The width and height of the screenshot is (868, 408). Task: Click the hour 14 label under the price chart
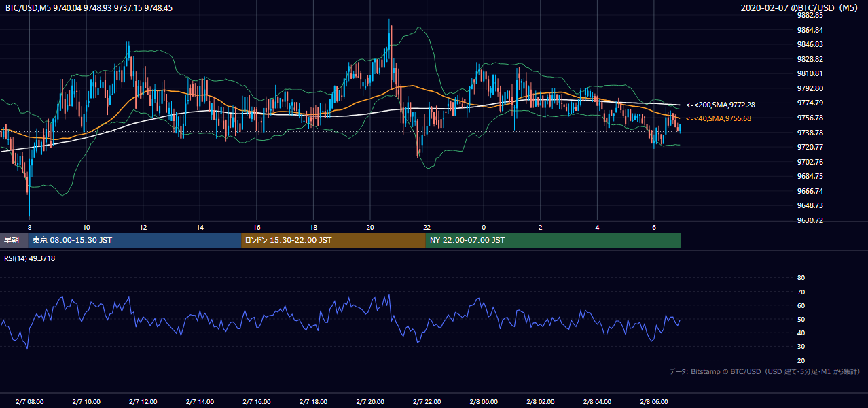(x=200, y=228)
